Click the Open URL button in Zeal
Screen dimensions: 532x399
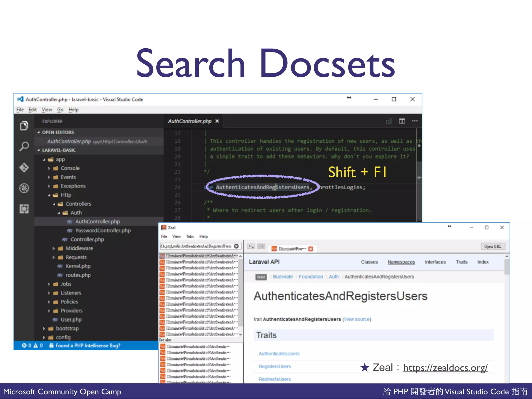click(x=493, y=246)
